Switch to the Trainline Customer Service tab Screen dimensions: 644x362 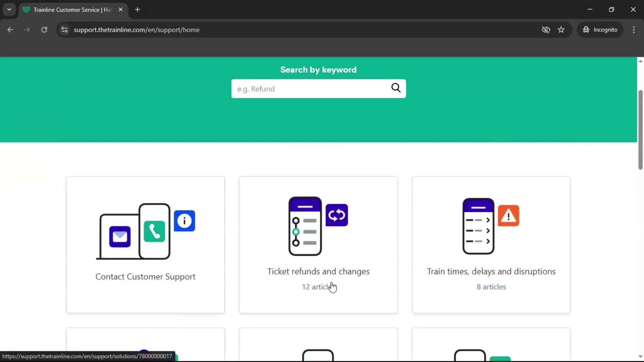pos(67,10)
